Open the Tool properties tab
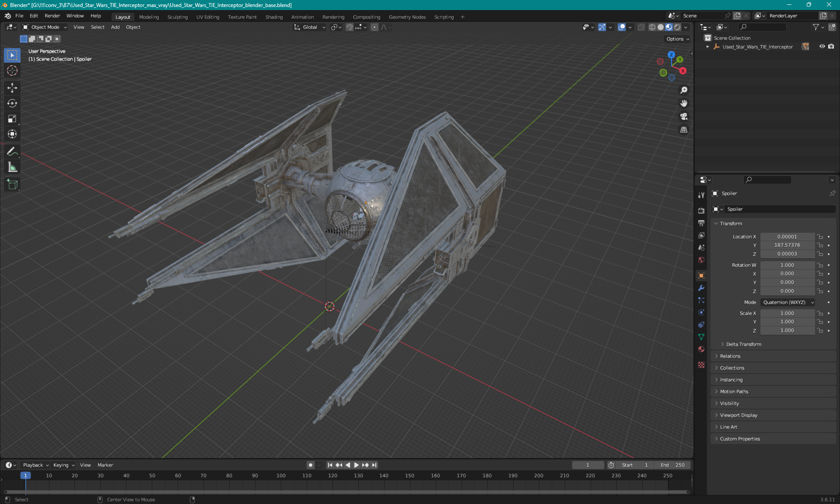Screen dimensions: 840x504 701,195
